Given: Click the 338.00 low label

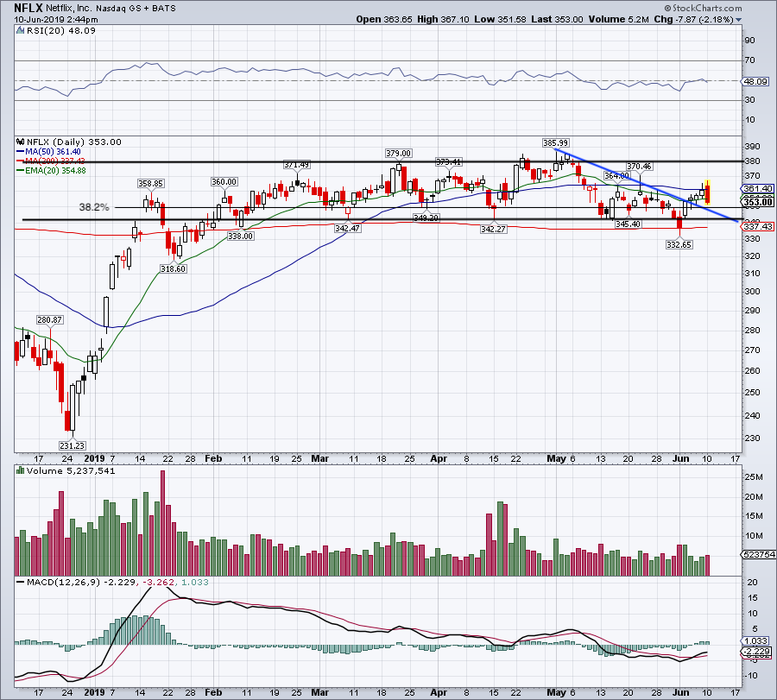Looking at the screenshot, I should [x=241, y=236].
